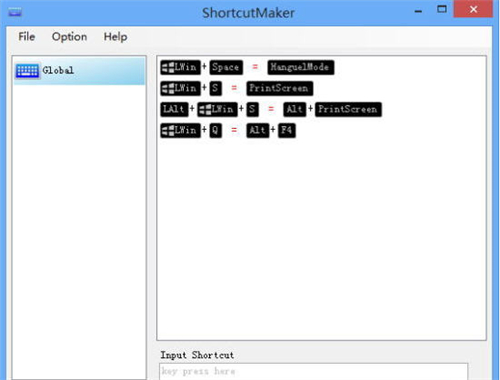Focus the Input Shortcut key press field
Viewport: 500px width, 380px height.
click(x=313, y=371)
